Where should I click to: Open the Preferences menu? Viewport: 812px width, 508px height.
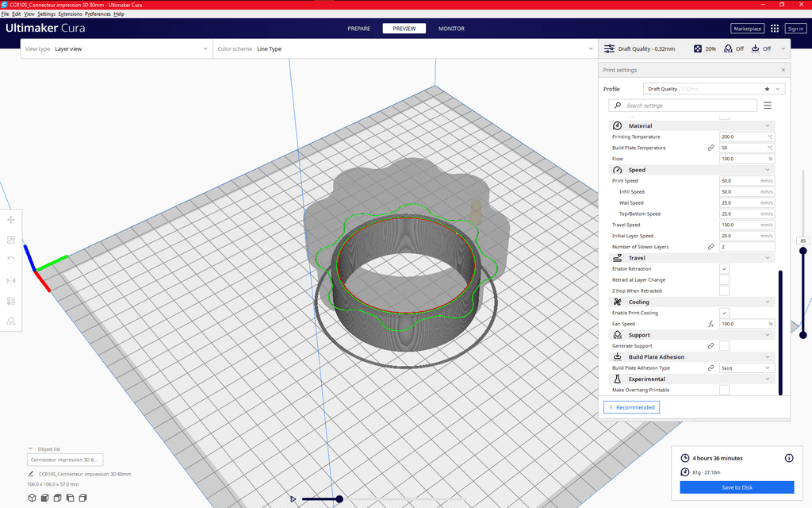pos(98,14)
